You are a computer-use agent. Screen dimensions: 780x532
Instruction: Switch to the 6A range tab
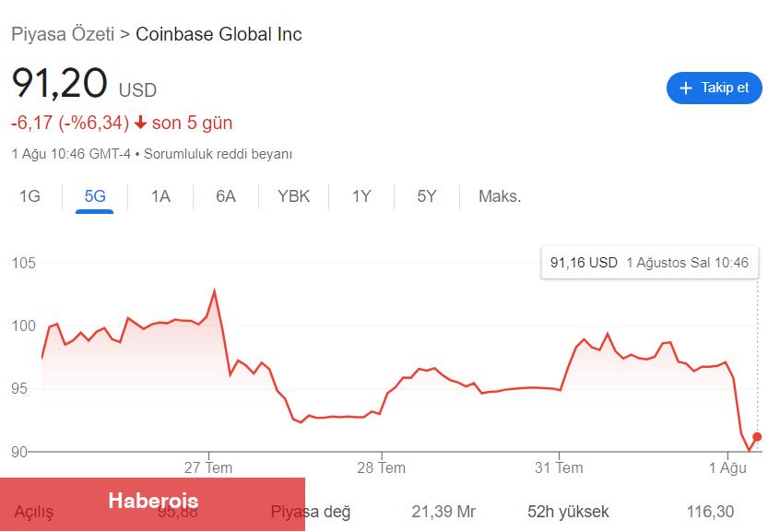(x=225, y=196)
